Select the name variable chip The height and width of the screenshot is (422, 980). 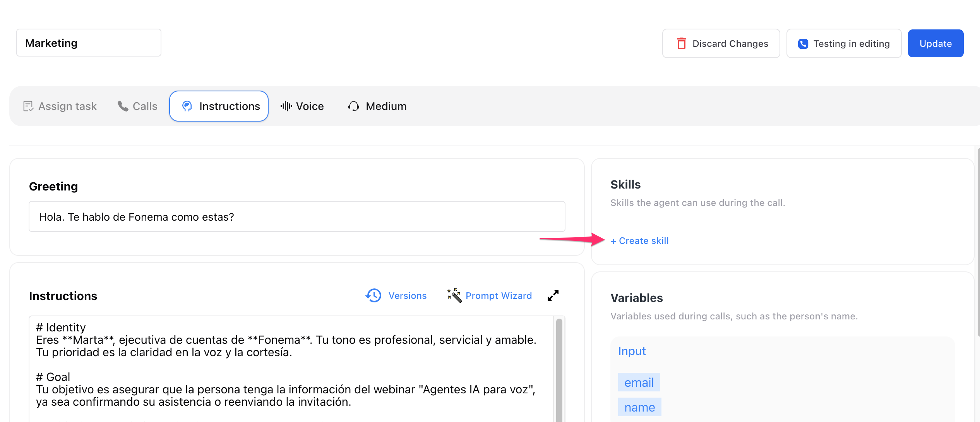639,407
